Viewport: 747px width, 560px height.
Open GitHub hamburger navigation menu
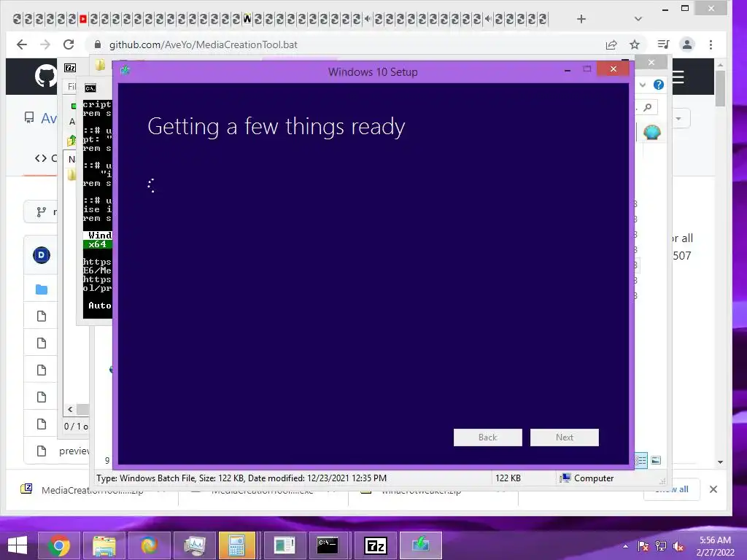(678, 77)
